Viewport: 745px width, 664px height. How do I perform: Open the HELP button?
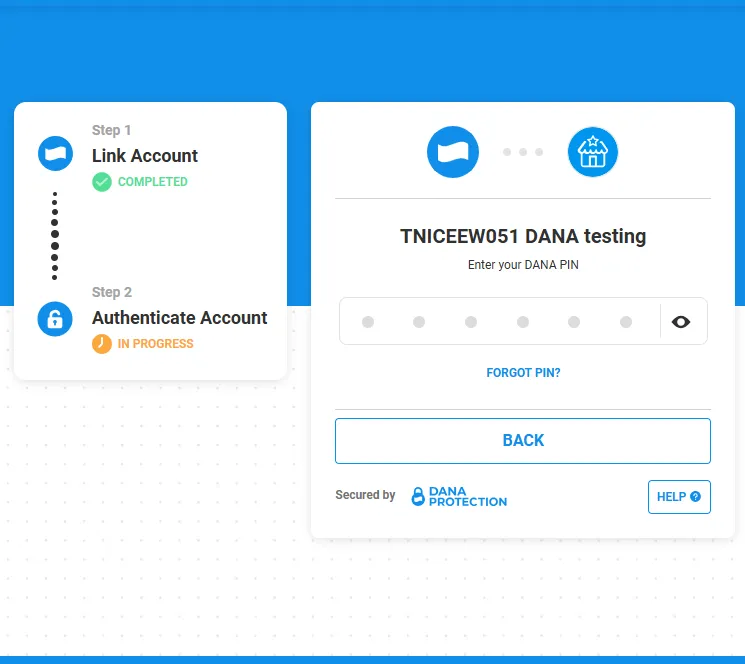click(x=679, y=497)
